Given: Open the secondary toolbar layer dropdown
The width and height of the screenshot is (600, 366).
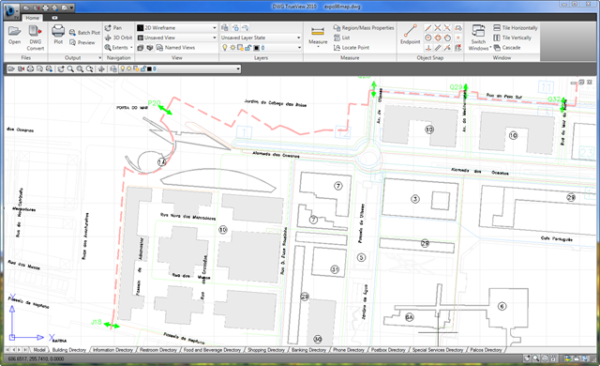Looking at the screenshot, I should tap(238, 69).
